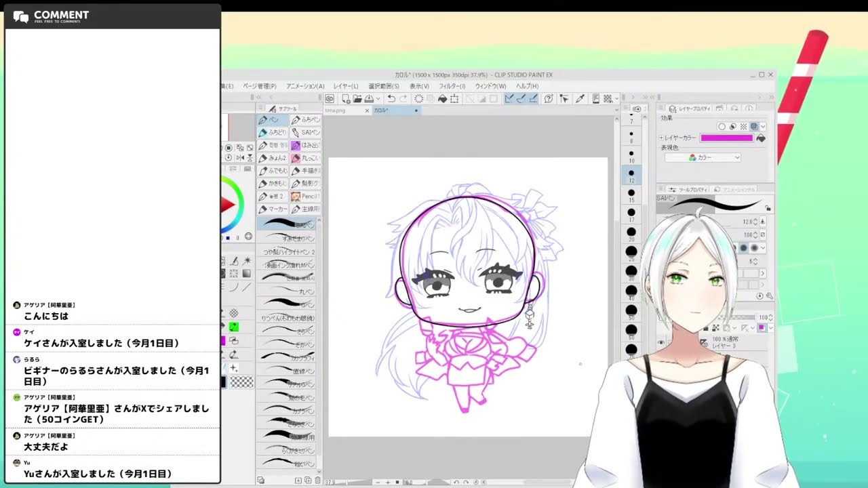Screen dimensions: 868x488
Task: Choose the 丸ペン brush preset
Action: coord(286,291)
